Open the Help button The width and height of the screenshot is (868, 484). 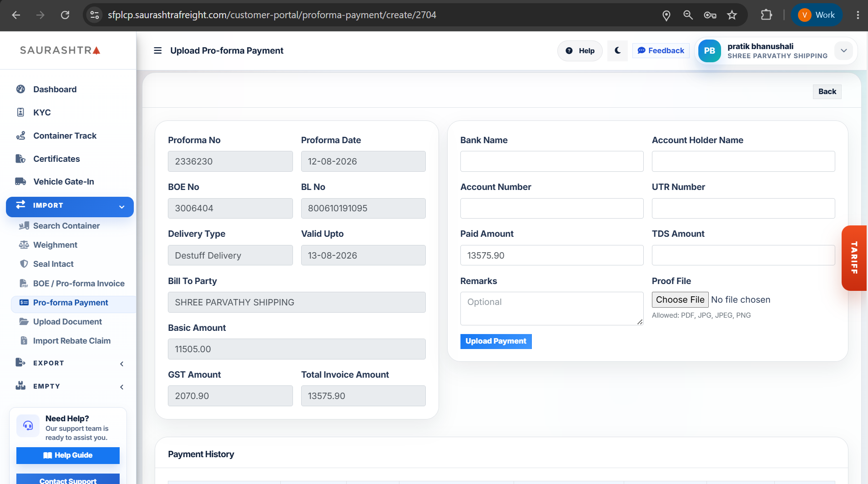click(580, 50)
